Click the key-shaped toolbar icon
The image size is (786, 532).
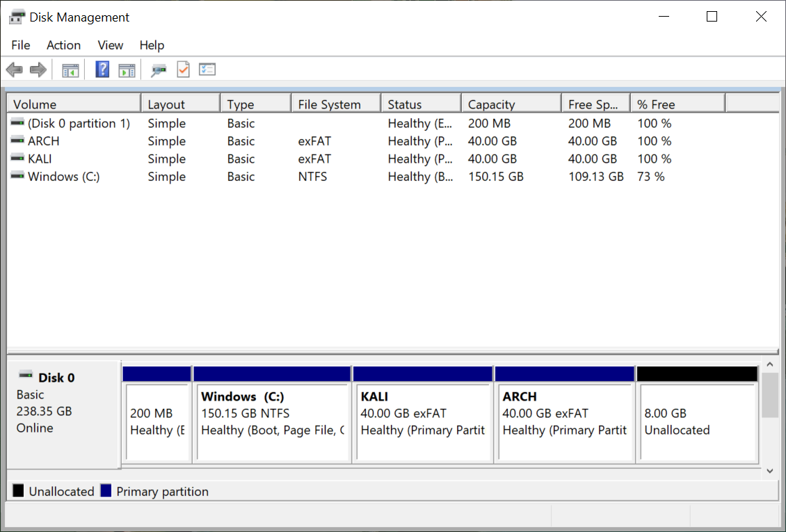pos(159,70)
